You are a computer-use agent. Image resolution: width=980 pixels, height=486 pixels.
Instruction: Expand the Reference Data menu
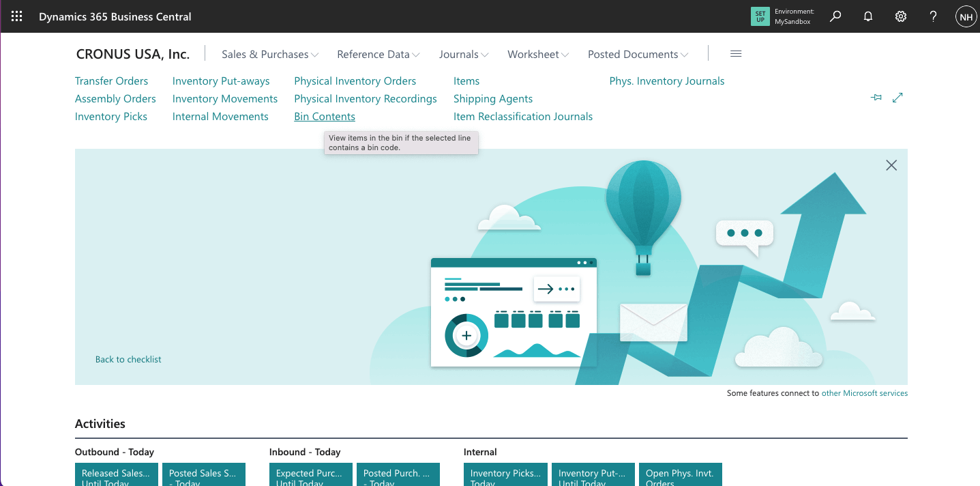pos(378,55)
